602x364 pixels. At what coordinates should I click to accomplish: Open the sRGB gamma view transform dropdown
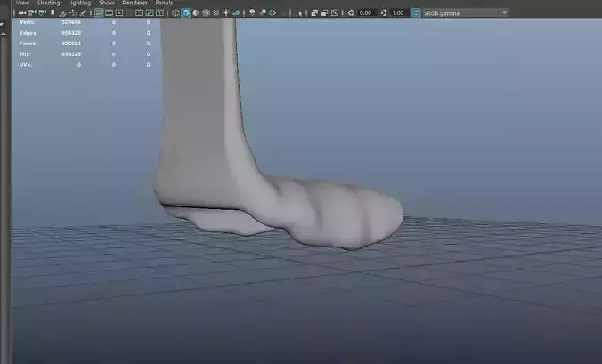point(466,13)
